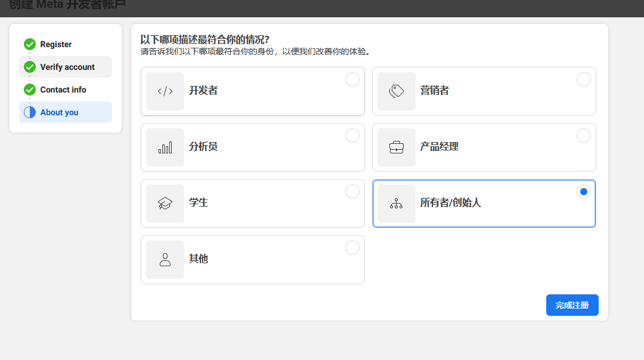Select the 分析员 radio button
644x360 pixels.
pyautogui.click(x=352, y=136)
